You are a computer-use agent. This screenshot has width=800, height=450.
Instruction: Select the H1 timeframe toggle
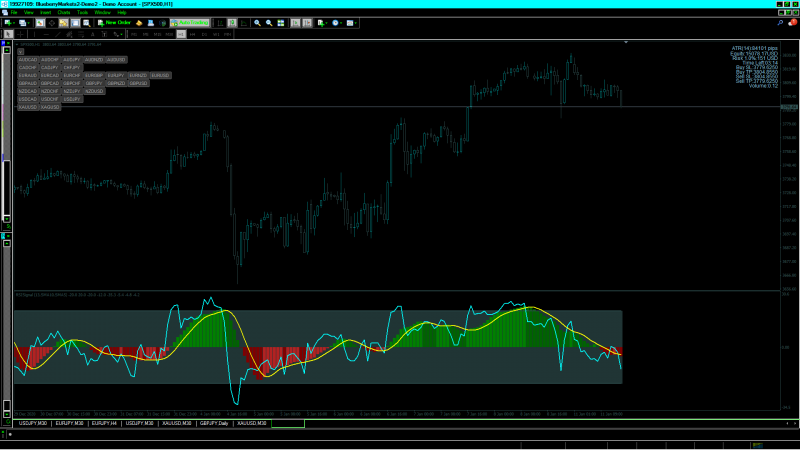[181, 34]
